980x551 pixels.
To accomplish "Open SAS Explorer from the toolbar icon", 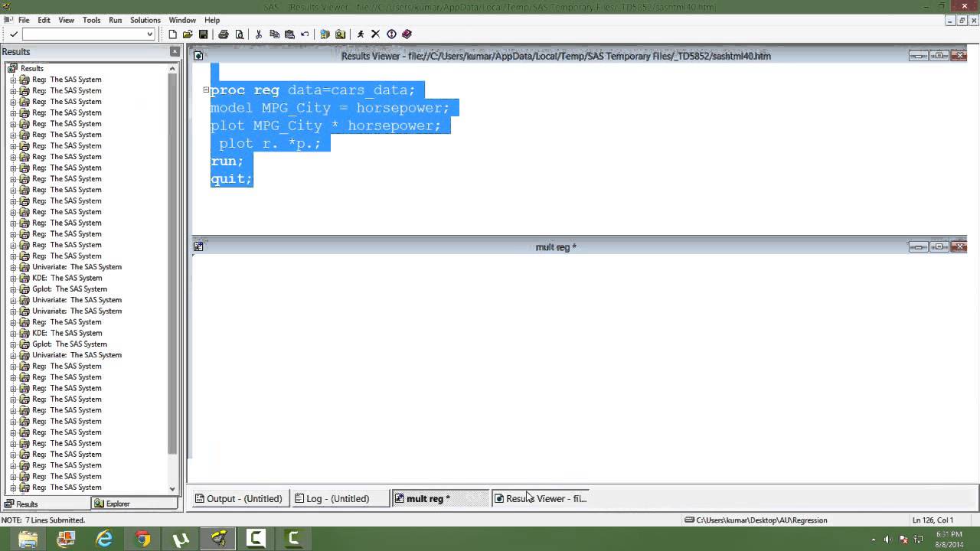I will tap(340, 34).
